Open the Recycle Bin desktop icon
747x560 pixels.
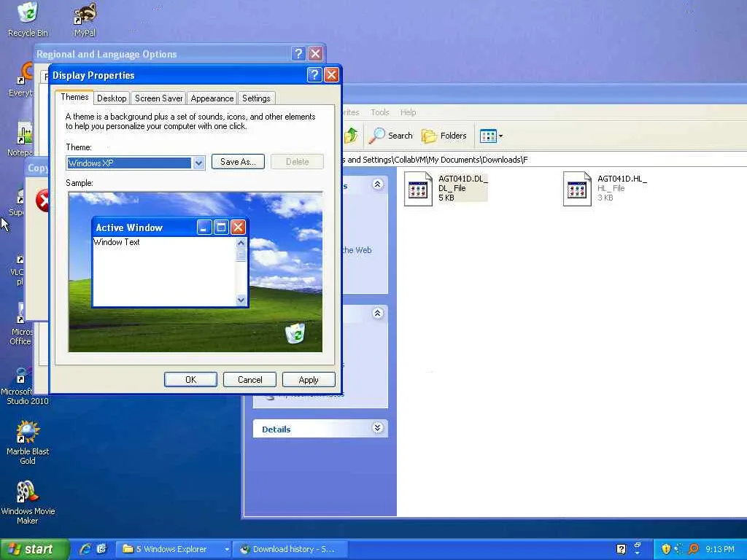28,19
